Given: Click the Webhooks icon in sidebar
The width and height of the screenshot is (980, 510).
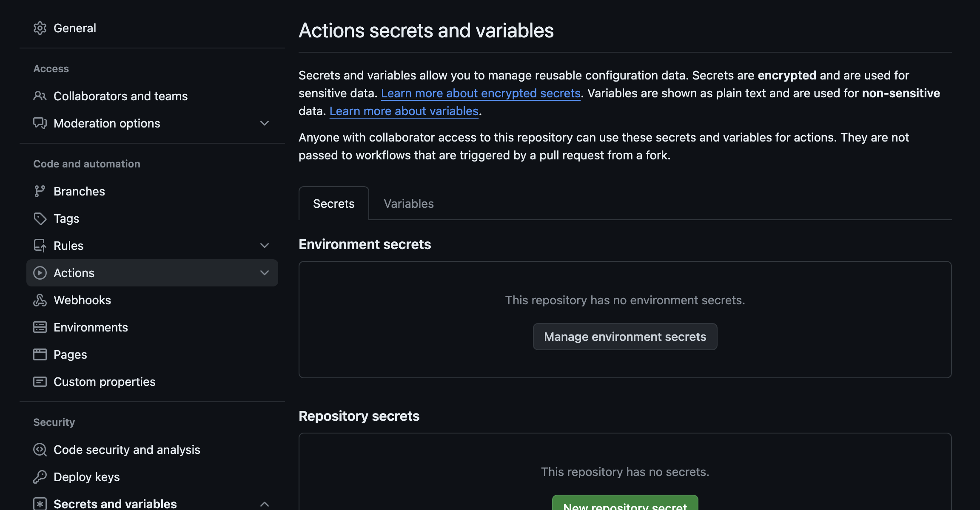Looking at the screenshot, I should coord(40,300).
